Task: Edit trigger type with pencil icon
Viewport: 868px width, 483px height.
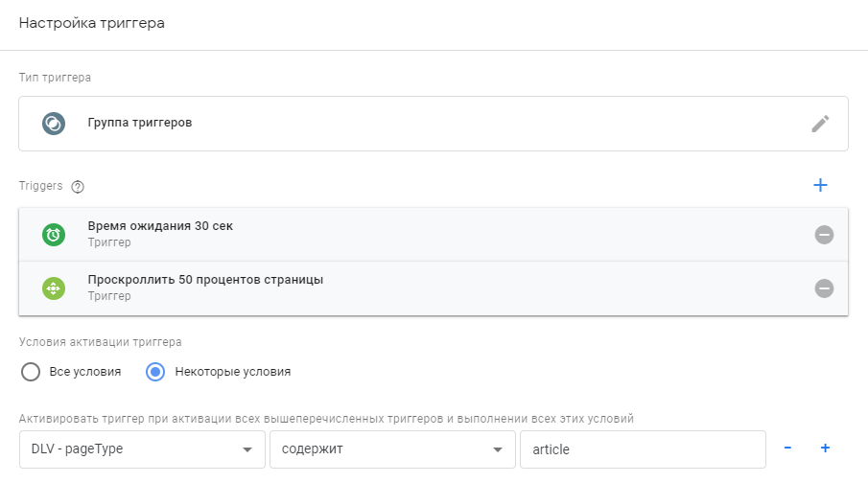Action: point(819,124)
